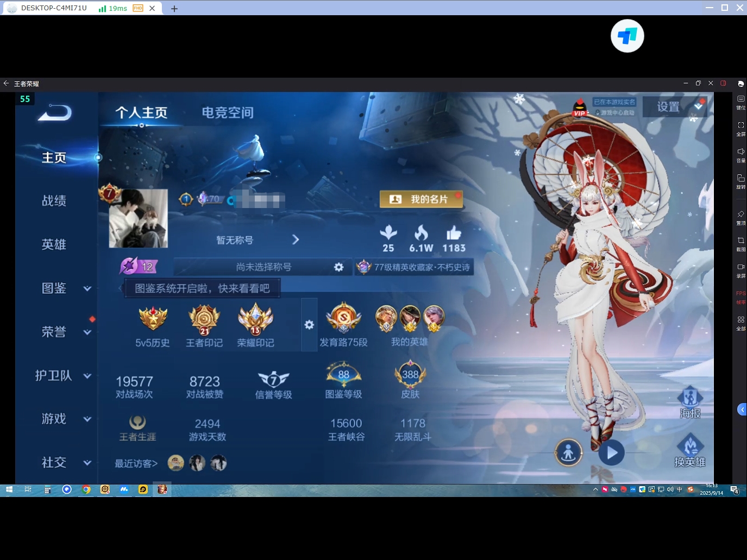
Task: Select 主页 in the left sidebar
Action: [54, 158]
